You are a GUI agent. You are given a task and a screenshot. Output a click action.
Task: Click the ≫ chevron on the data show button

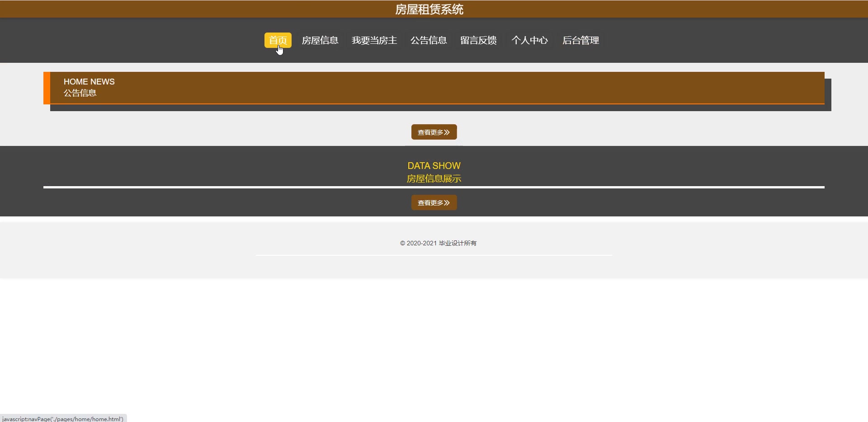(448, 202)
